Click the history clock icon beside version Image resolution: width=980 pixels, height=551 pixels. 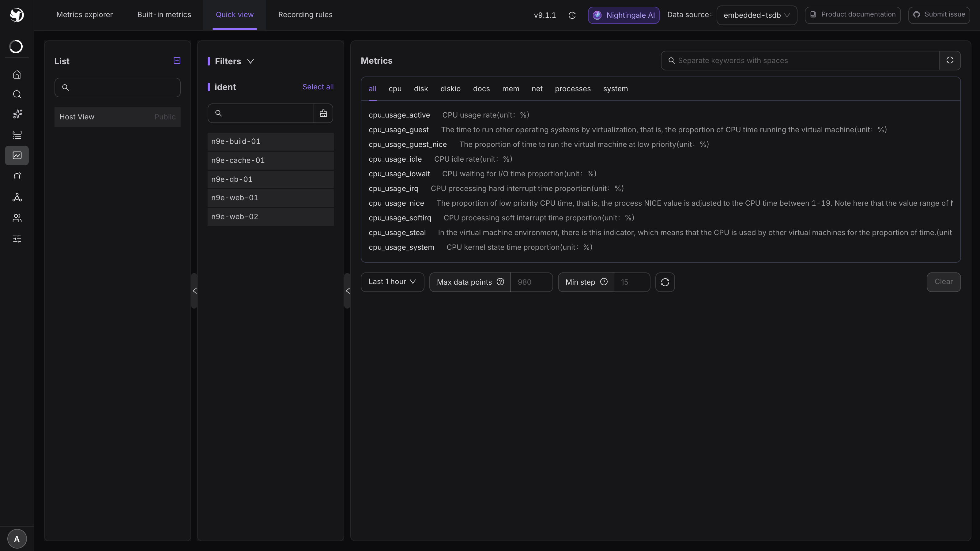coord(572,15)
